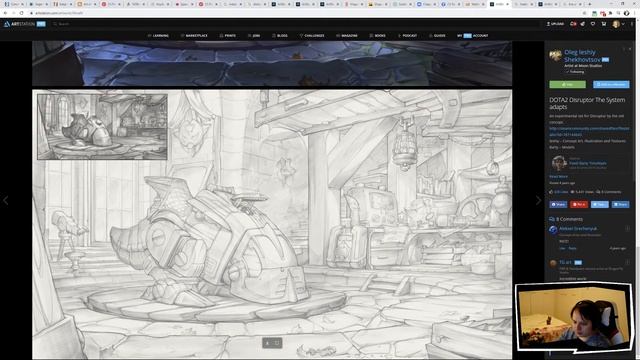Open artist name Oleg Ieshiy Shekhovtsov

[582, 56]
